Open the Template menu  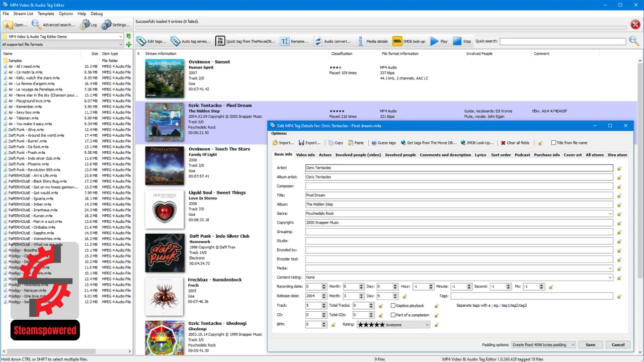pos(46,14)
